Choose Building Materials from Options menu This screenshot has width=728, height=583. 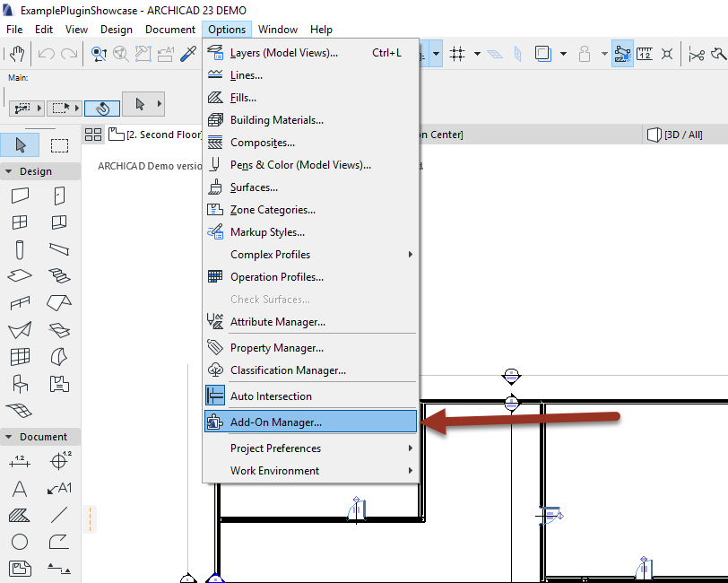[311, 120]
